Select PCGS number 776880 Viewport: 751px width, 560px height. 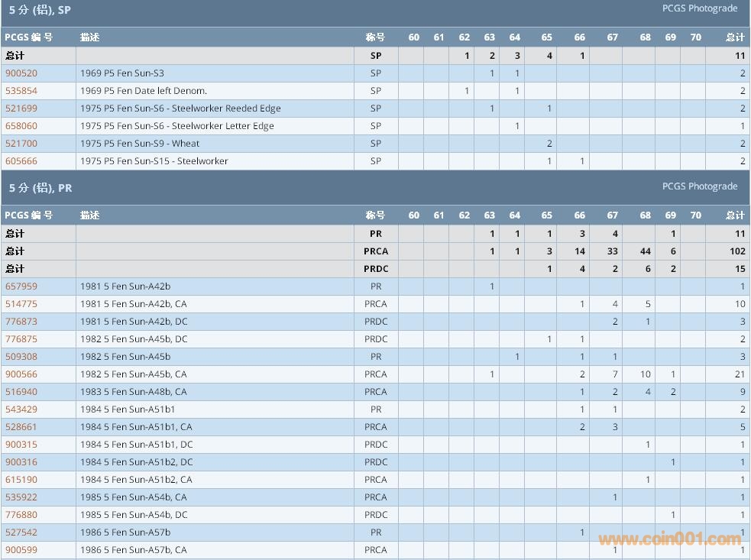[x=21, y=515]
